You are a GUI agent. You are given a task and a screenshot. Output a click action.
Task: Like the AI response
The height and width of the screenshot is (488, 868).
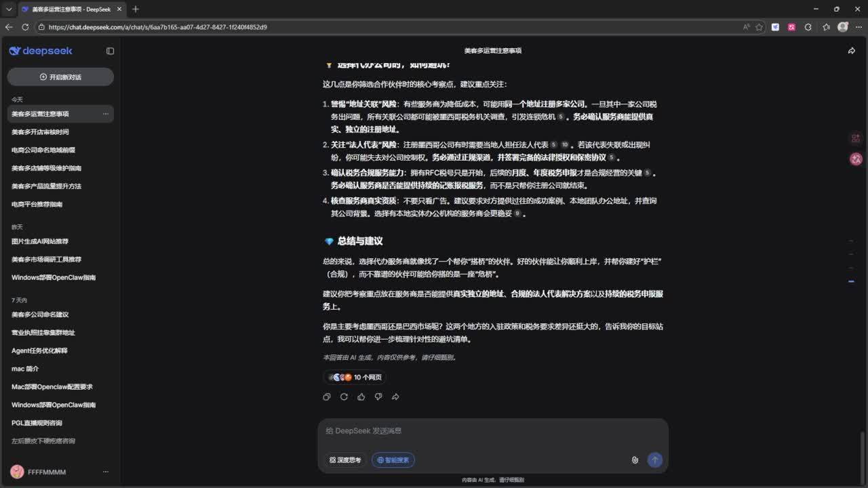(361, 396)
